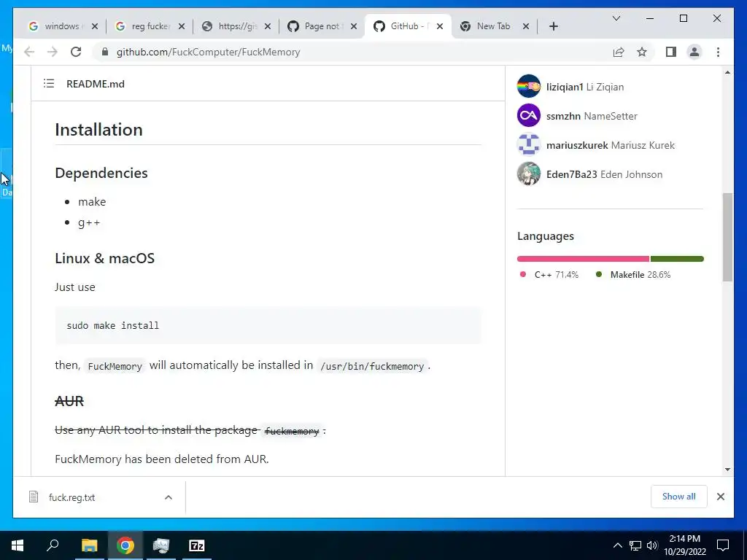Open the tab search chevron
The height and width of the screenshot is (560, 747).
pos(616,18)
